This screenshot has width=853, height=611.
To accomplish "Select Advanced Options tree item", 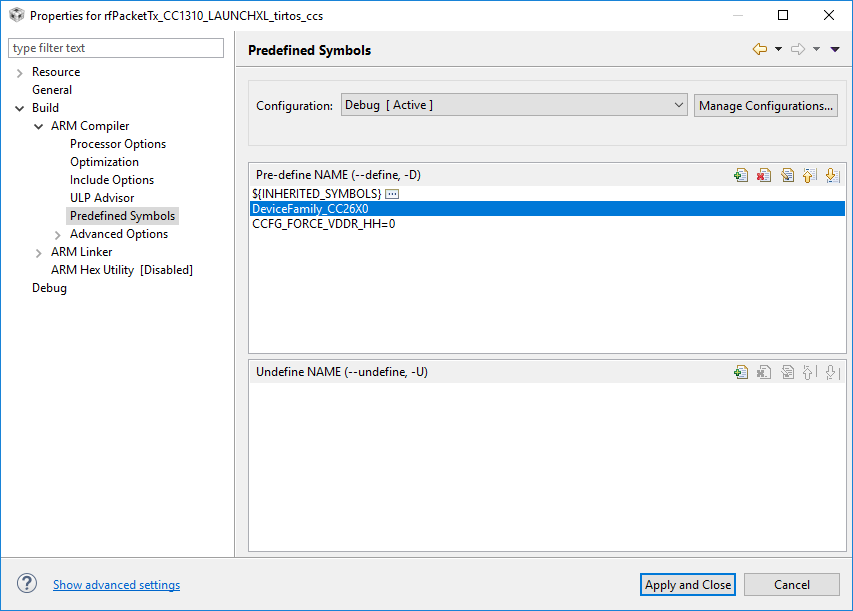I will tap(119, 234).
